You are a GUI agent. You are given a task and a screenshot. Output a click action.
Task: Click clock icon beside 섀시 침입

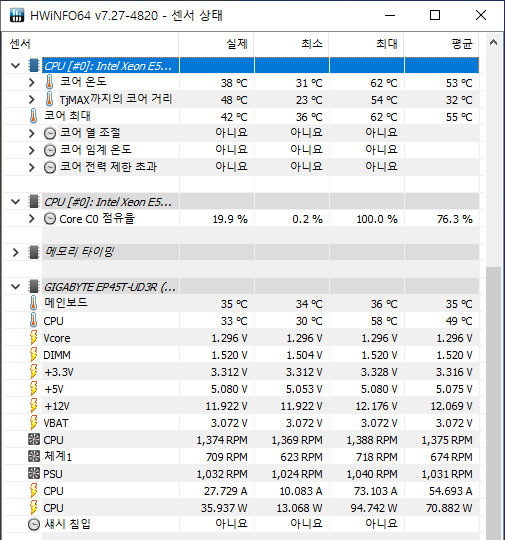34,525
